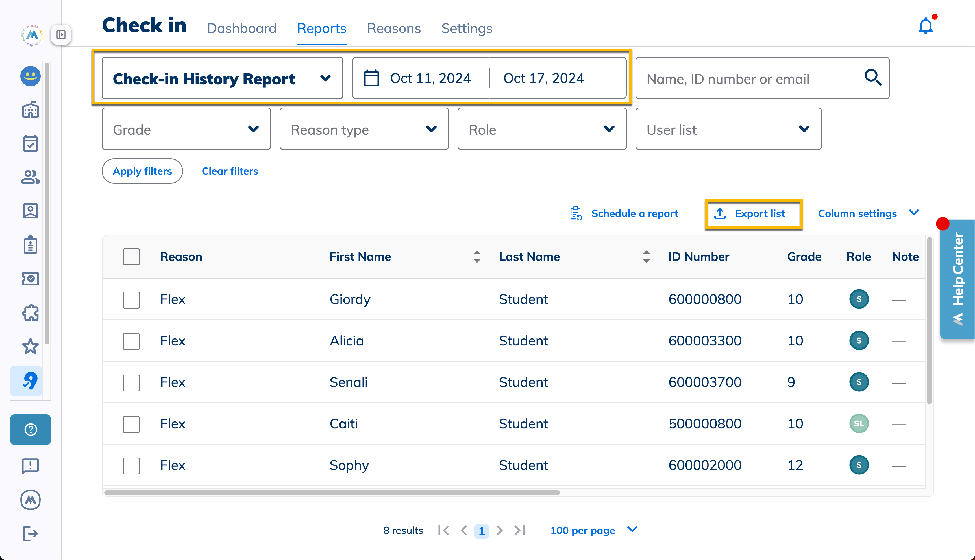Go to the last page arrow
The image size is (975, 560).
(x=520, y=530)
